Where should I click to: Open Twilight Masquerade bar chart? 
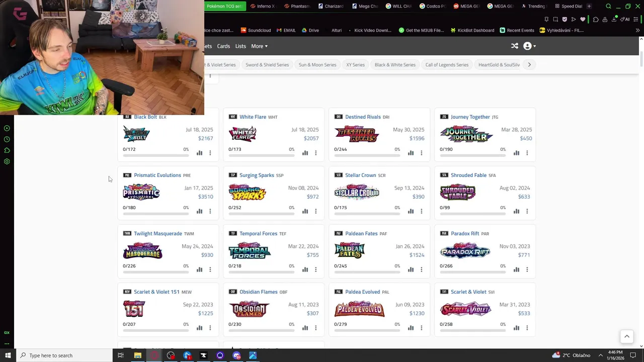pyautogui.click(x=199, y=269)
